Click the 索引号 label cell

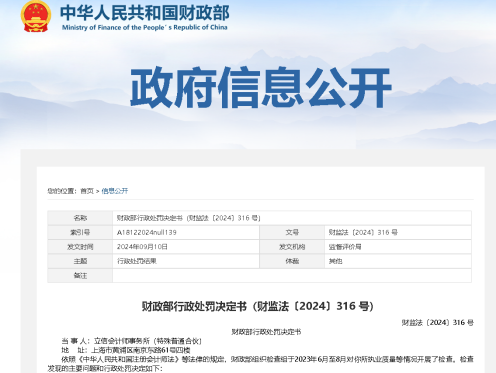80,232
